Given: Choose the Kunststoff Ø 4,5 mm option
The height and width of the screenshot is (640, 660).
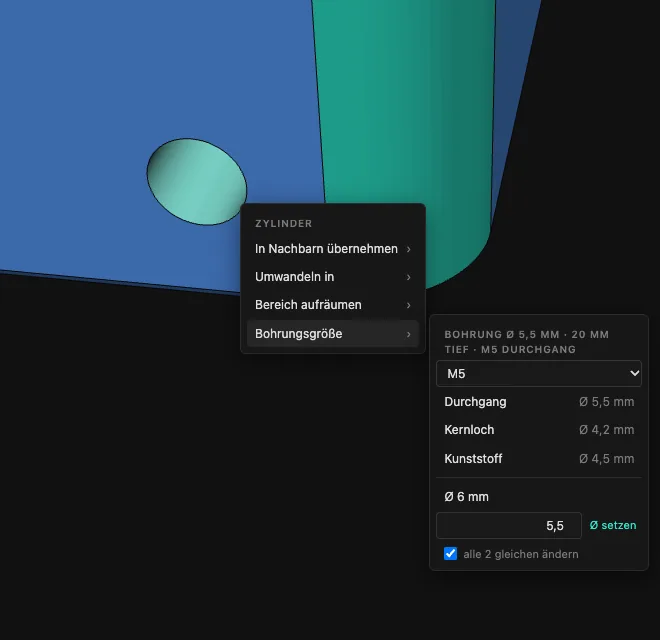Looking at the screenshot, I should [539, 459].
